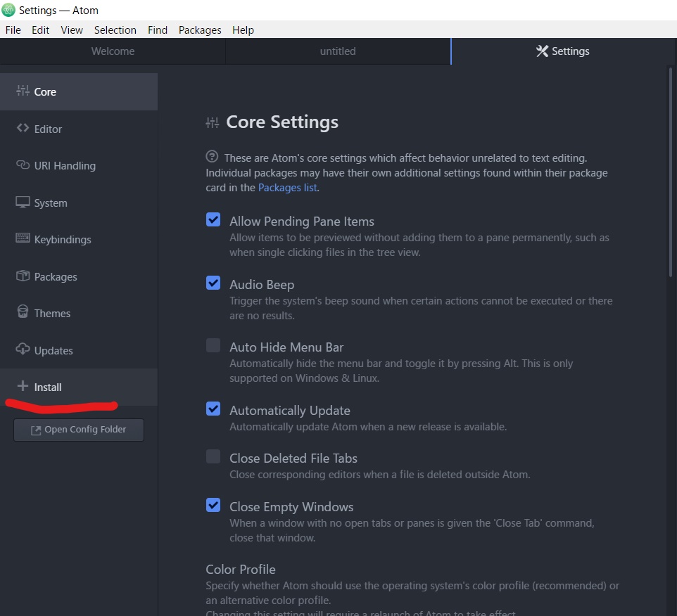677x616 pixels.
Task: Click the Close Deleted File Tabs label
Action: pos(293,458)
